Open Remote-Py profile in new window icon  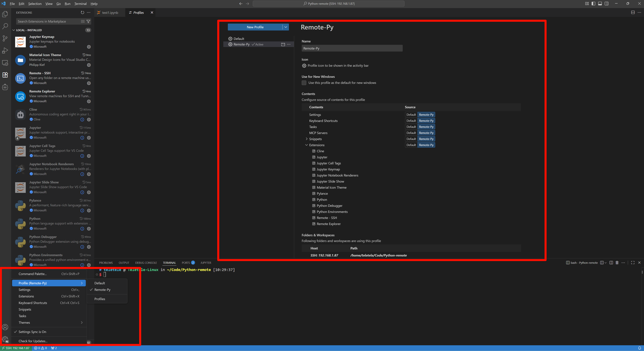tap(283, 44)
